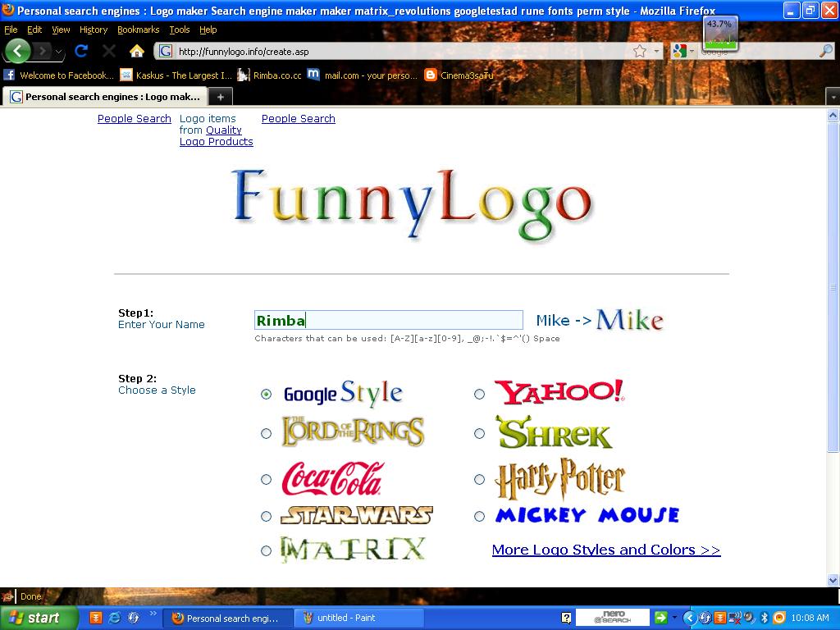The width and height of the screenshot is (840, 630).
Task: Reload the page with the blue refresh icon
Action: point(81,51)
